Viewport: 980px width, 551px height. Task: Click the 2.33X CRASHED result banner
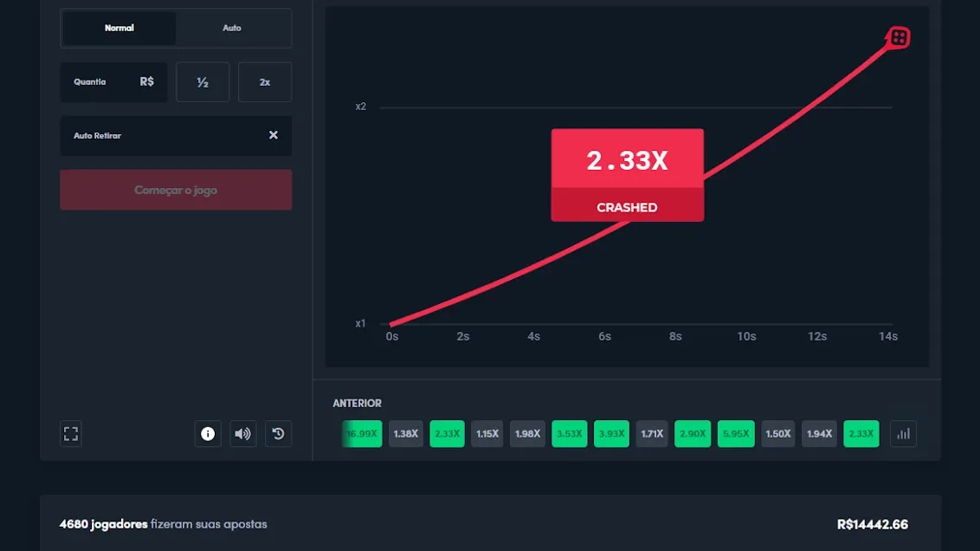point(628,175)
